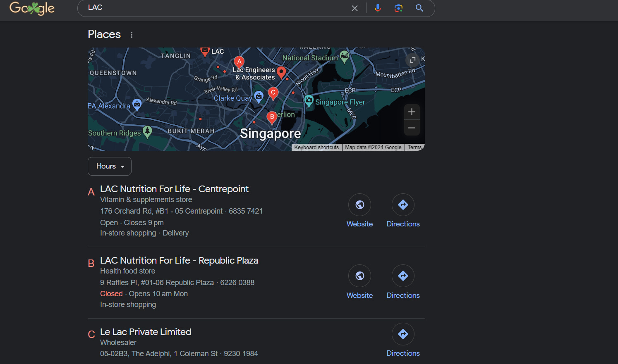Open Google Lens image search icon
The width and height of the screenshot is (618, 364).
(398, 8)
